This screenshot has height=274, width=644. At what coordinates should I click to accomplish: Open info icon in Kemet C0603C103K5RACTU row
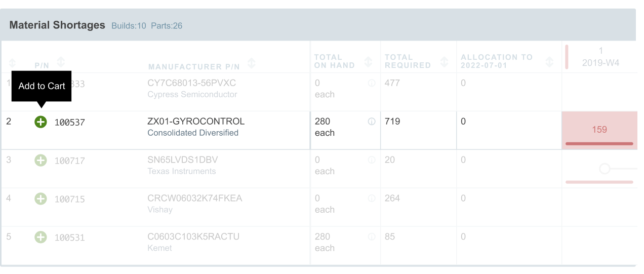pos(372,237)
